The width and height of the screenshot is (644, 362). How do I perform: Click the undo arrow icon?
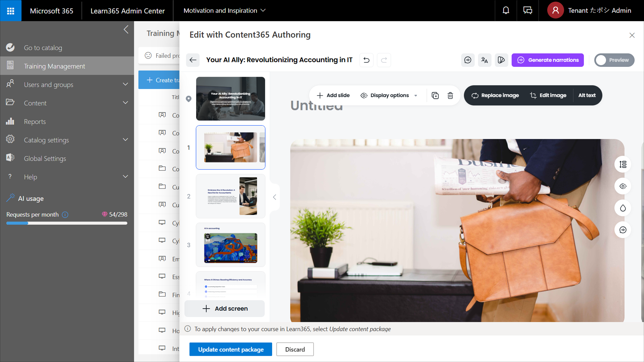[x=366, y=60]
